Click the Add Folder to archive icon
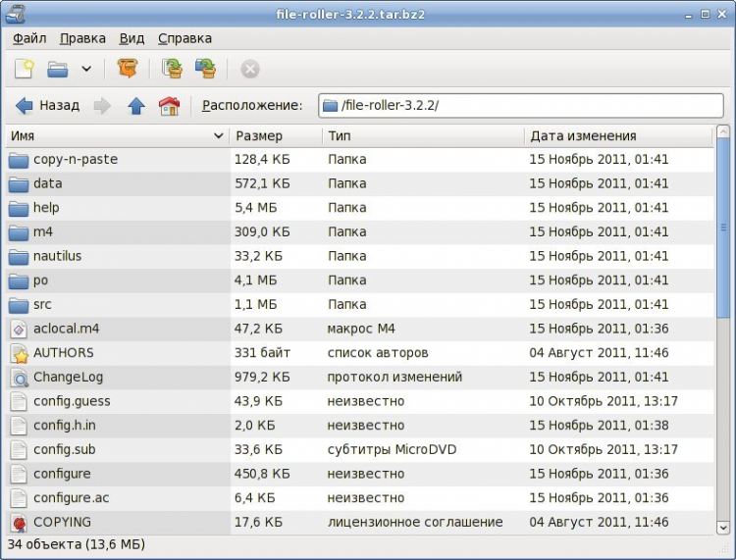This screenshot has width=736, height=560. [205, 69]
